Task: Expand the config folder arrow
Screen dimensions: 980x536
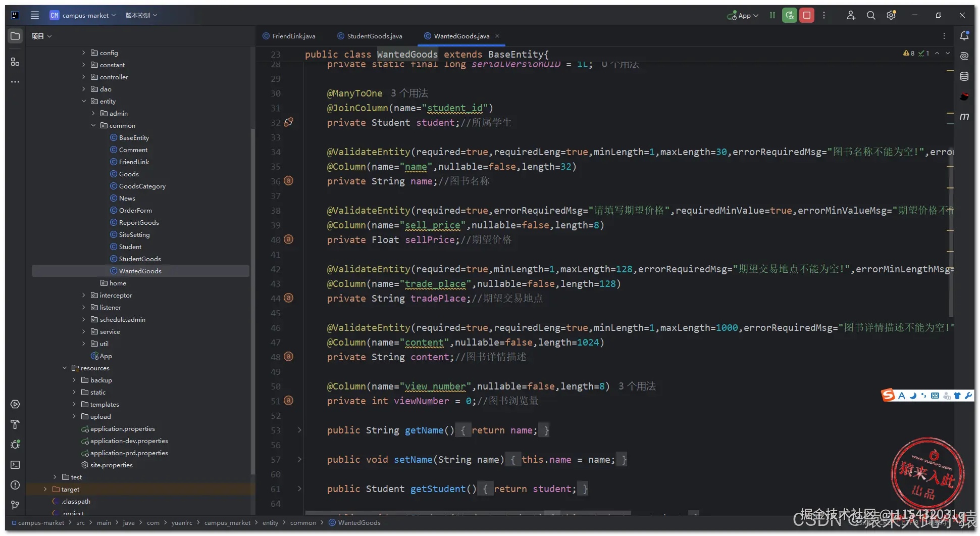Action: 84,53
